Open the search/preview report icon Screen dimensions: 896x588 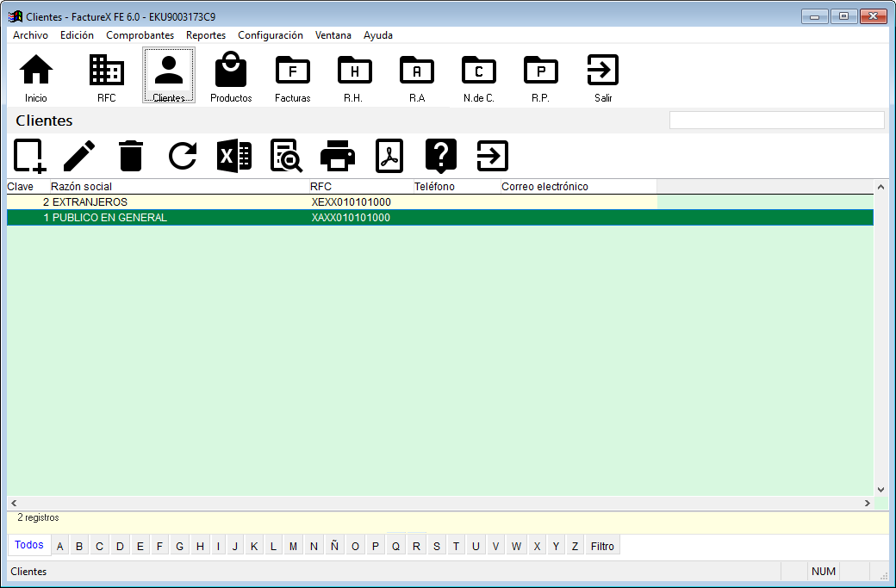(286, 155)
